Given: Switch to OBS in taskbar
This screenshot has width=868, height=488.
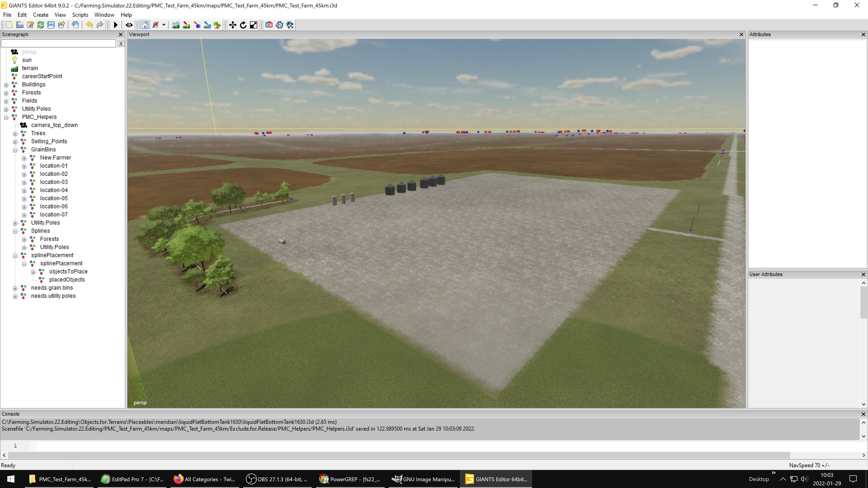Looking at the screenshot, I should [x=277, y=479].
